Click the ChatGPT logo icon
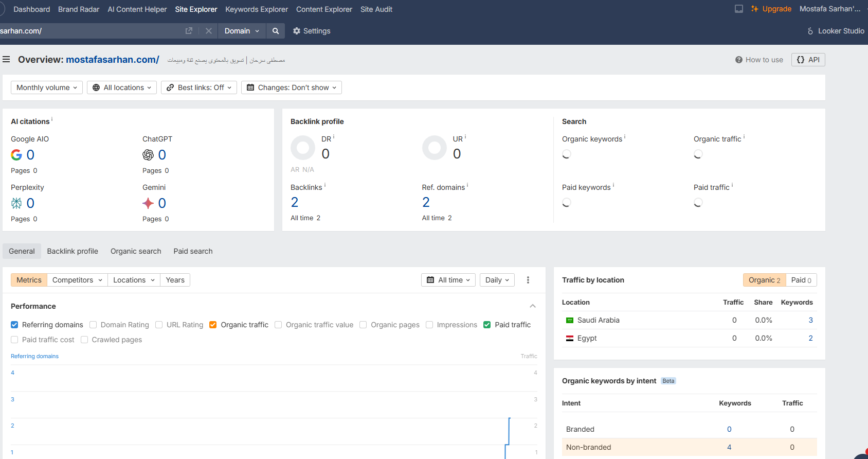 pyautogui.click(x=148, y=155)
